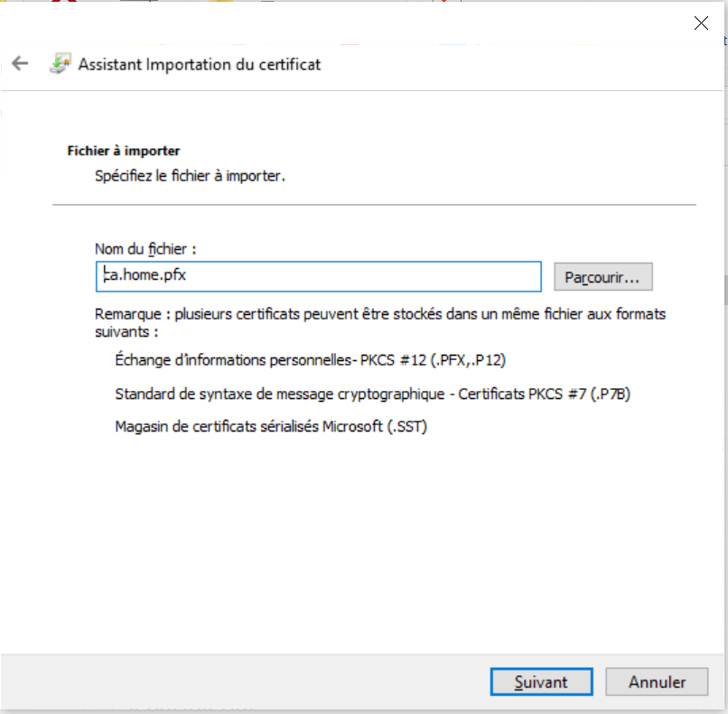Viewport: 728px width, 714px height.
Task: Click the certificate import wizard icon
Action: pos(61,64)
